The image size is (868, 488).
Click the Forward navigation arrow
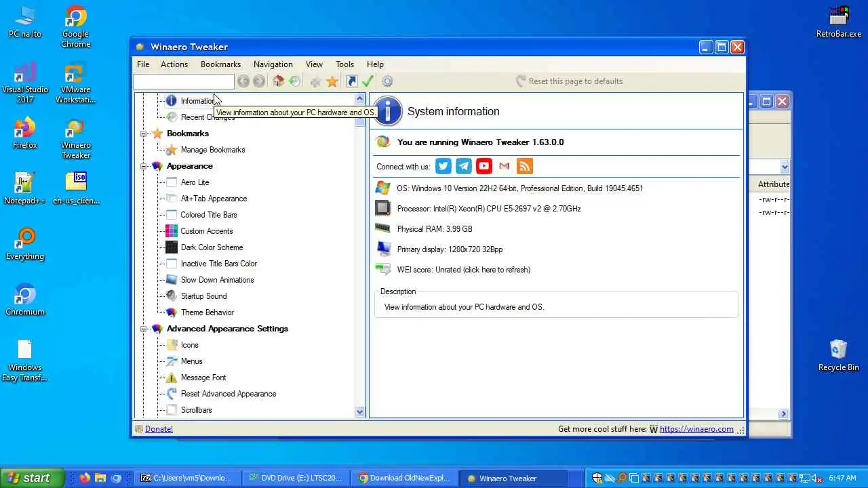point(259,81)
